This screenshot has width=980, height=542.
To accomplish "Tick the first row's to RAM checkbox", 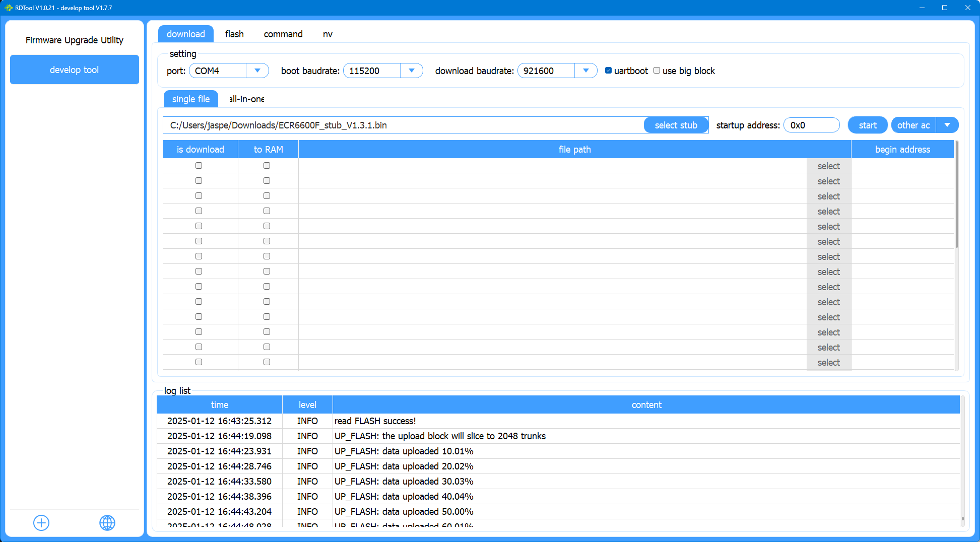I will tap(267, 166).
